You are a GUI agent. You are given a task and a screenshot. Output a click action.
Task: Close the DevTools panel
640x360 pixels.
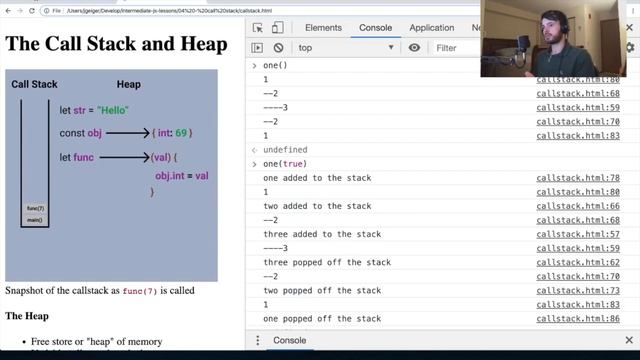(x=629, y=27)
